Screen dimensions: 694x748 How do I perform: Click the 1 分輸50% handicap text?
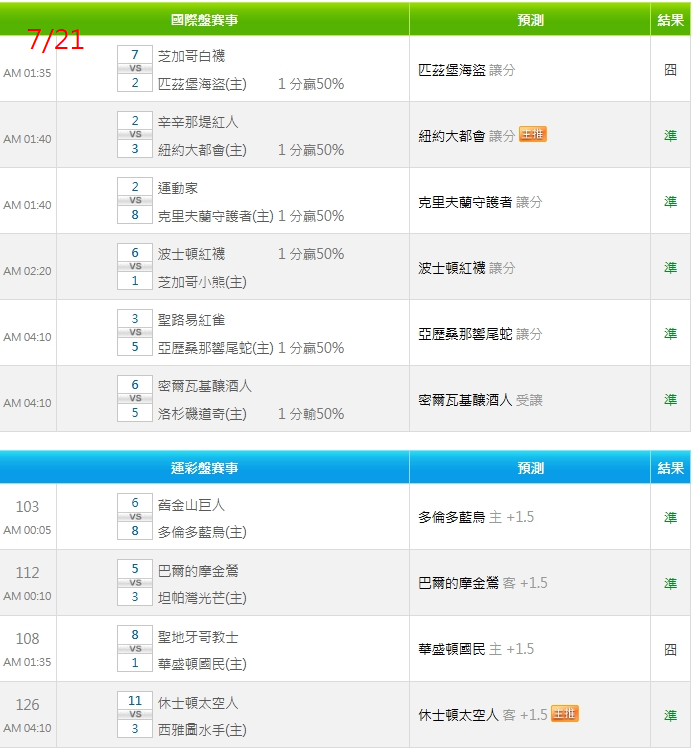click(311, 414)
